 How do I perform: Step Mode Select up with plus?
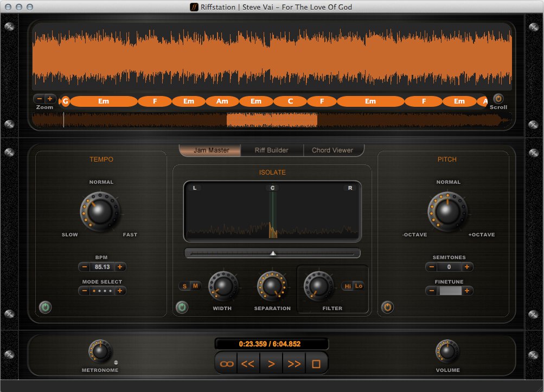coord(120,291)
